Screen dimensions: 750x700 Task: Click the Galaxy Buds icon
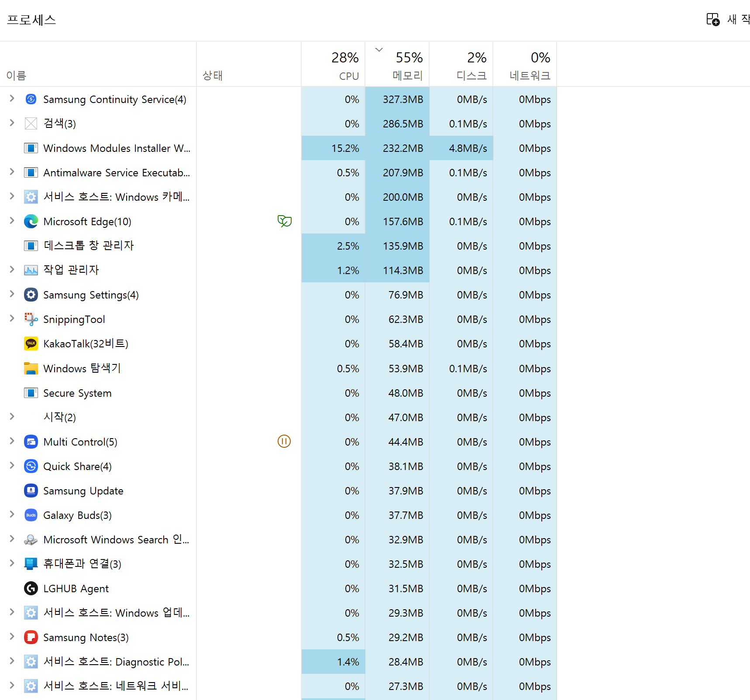click(31, 515)
